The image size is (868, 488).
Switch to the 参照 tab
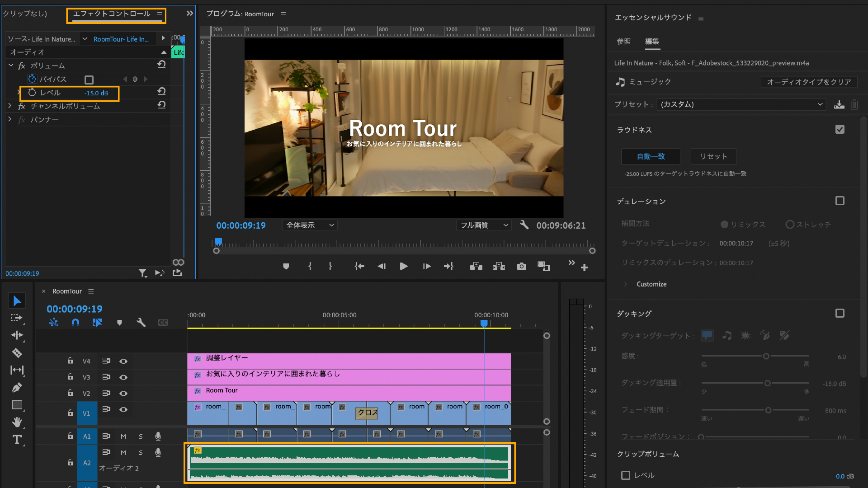coord(623,41)
